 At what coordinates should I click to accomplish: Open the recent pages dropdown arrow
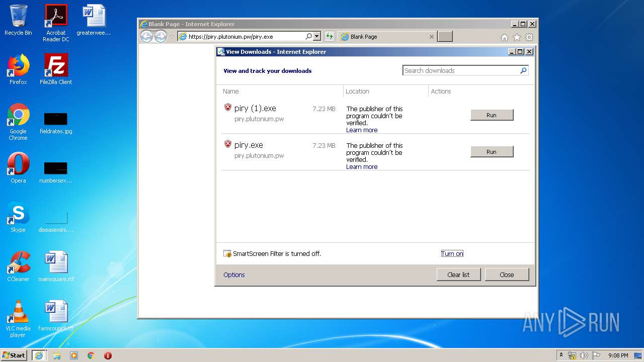(172, 37)
